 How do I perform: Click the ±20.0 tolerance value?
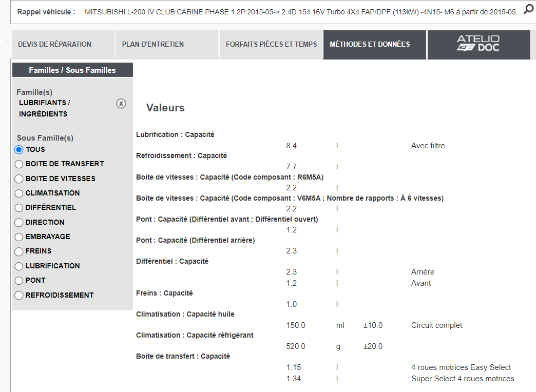click(x=373, y=346)
